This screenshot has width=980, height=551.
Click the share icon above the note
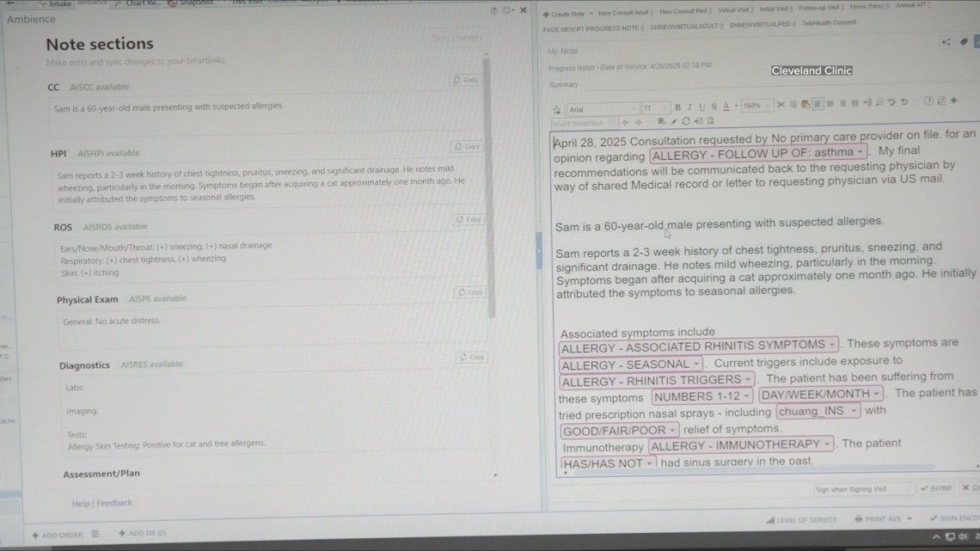pyautogui.click(x=946, y=41)
